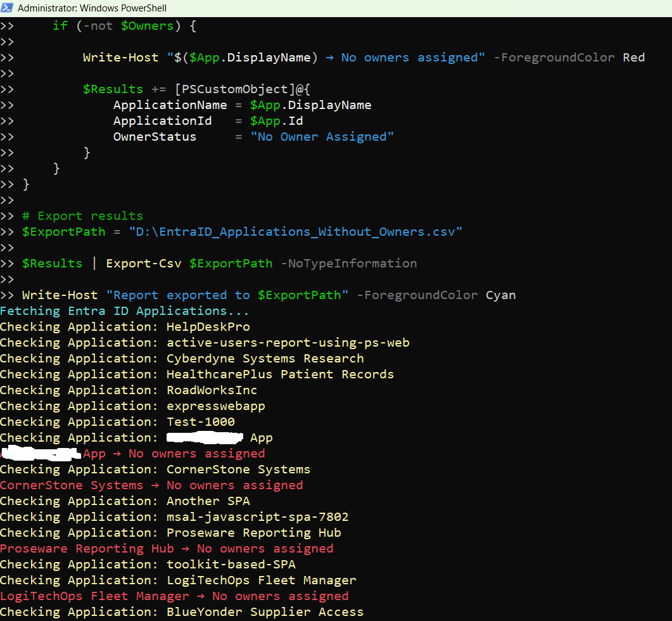This screenshot has width=672, height=621.
Task: Click the 'toolkit-based-SPA' application name
Action: pos(231,565)
